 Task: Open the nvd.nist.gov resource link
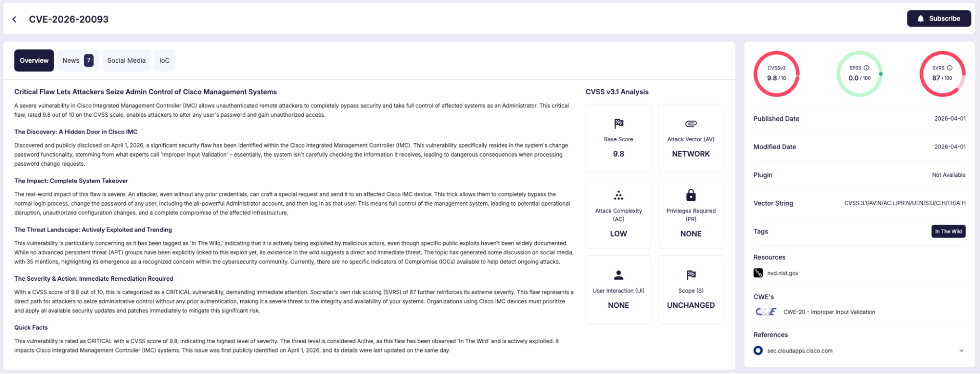pos(782,273)
